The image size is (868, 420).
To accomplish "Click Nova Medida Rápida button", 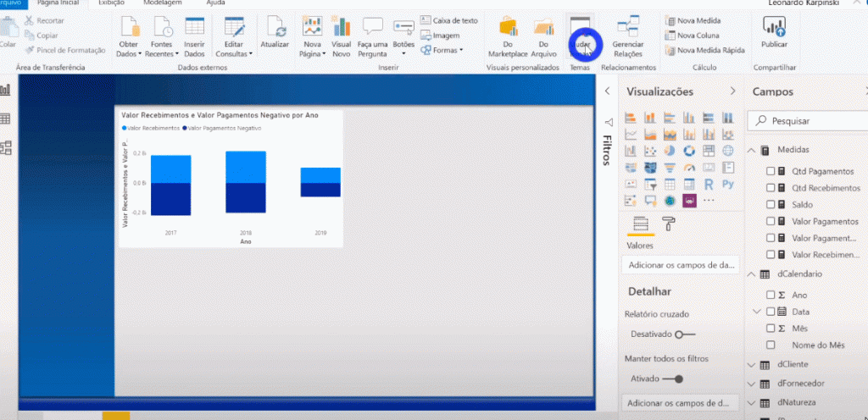I will [706, 50].
